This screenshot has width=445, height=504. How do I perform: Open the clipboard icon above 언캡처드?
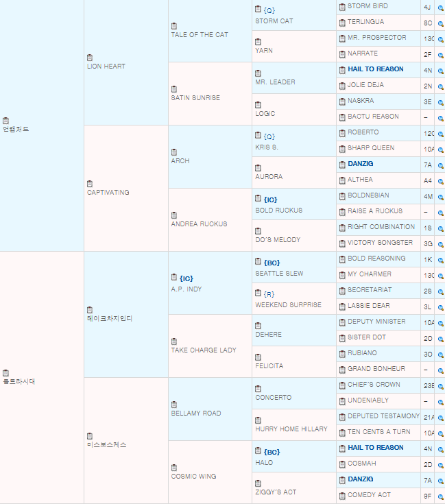pyautogui.click(x=5, y=121)
